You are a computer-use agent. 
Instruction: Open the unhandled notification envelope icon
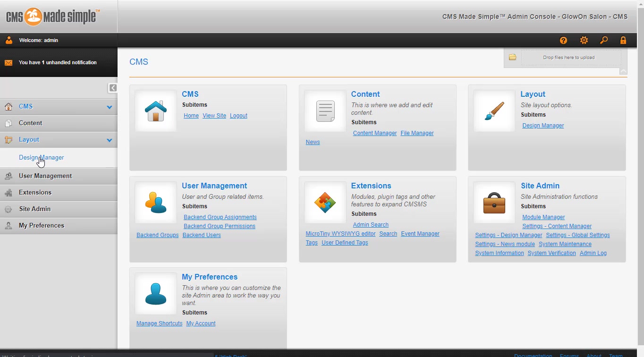click(x=8, y=62)
